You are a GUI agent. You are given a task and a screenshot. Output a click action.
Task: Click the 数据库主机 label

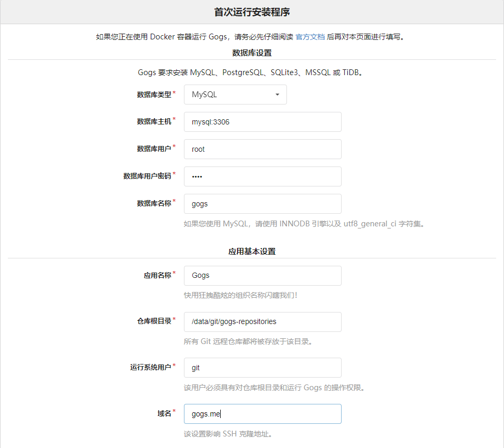point(154,121)
